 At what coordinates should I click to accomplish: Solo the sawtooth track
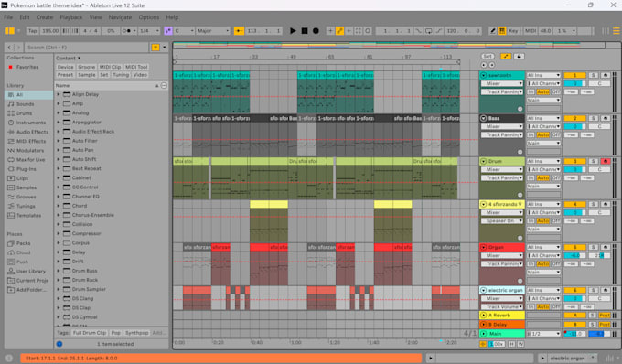[x=593, y=75]
